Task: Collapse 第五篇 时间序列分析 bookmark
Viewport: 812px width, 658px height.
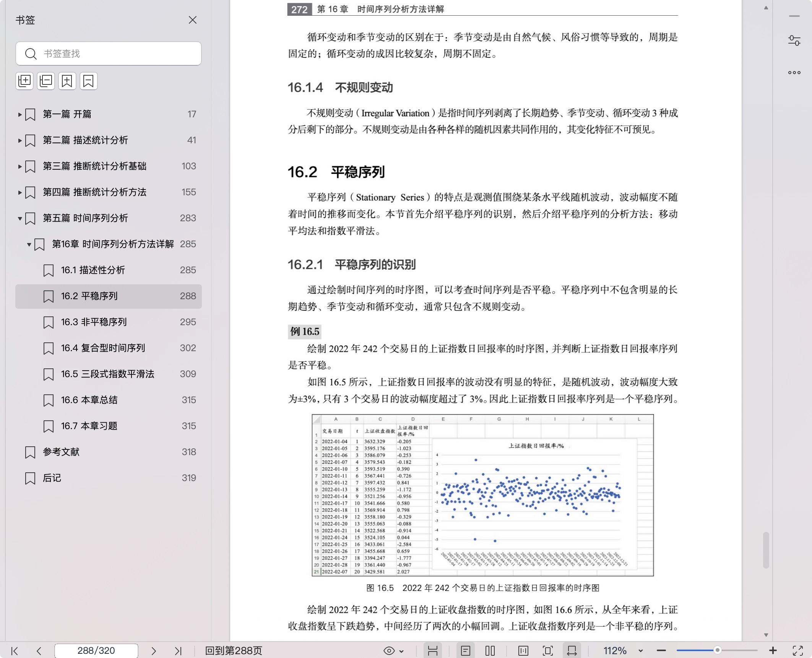Action: [x=19, y=218]
